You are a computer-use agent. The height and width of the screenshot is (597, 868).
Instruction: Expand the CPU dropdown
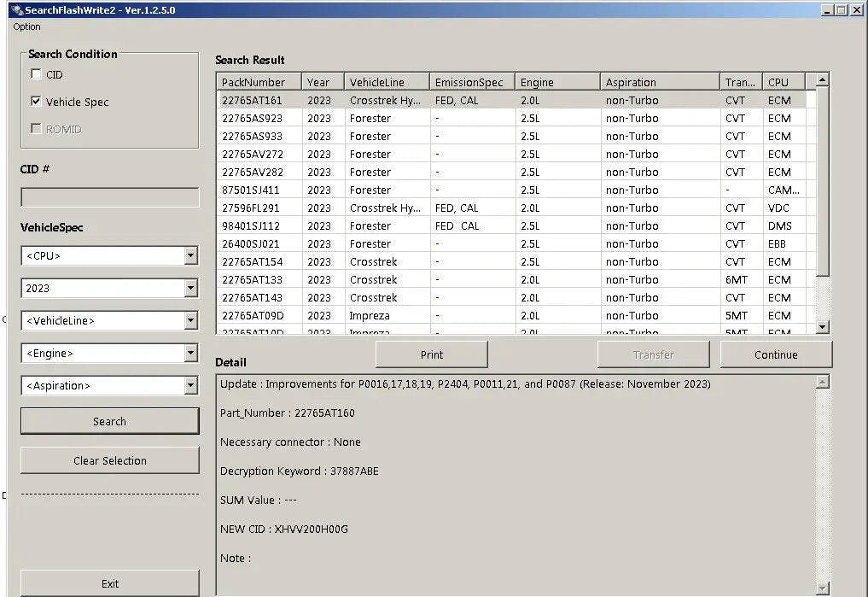pos(190,255)
